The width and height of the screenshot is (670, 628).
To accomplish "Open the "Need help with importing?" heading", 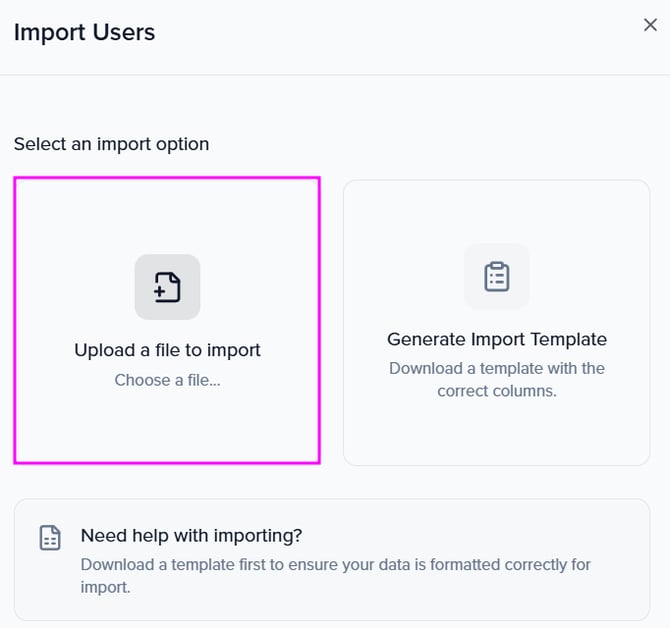I will tap(191, 535).
